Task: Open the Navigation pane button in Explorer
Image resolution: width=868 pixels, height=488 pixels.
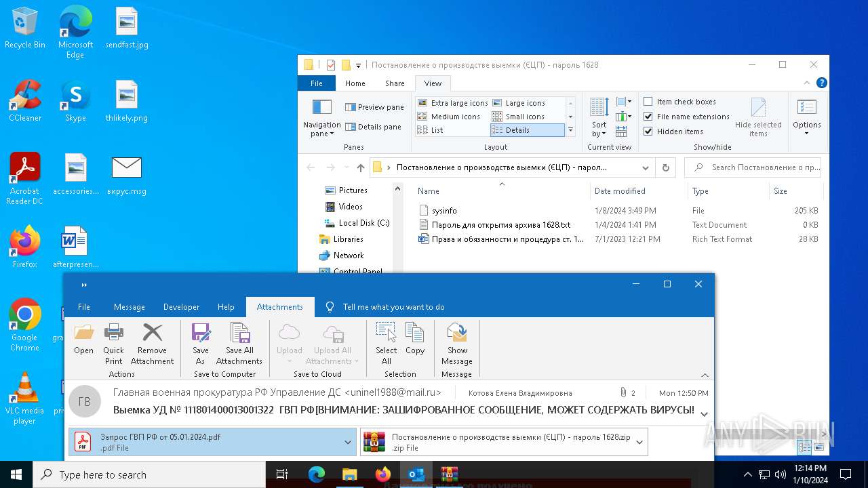Action: click(321, 118)
